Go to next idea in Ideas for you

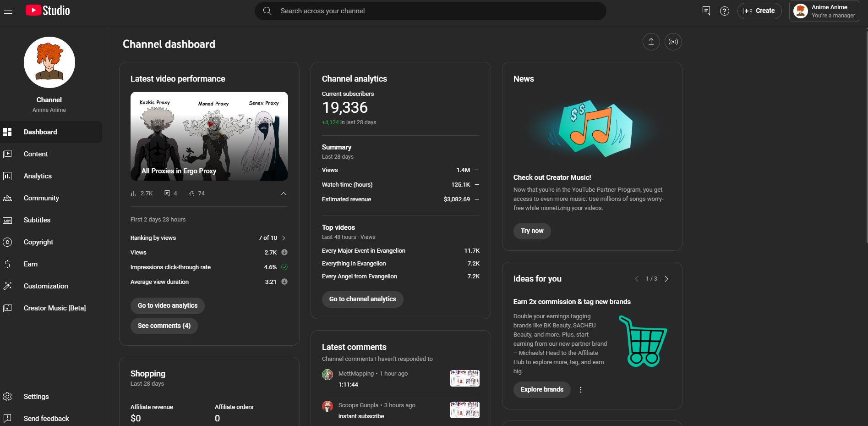[666, 279]
